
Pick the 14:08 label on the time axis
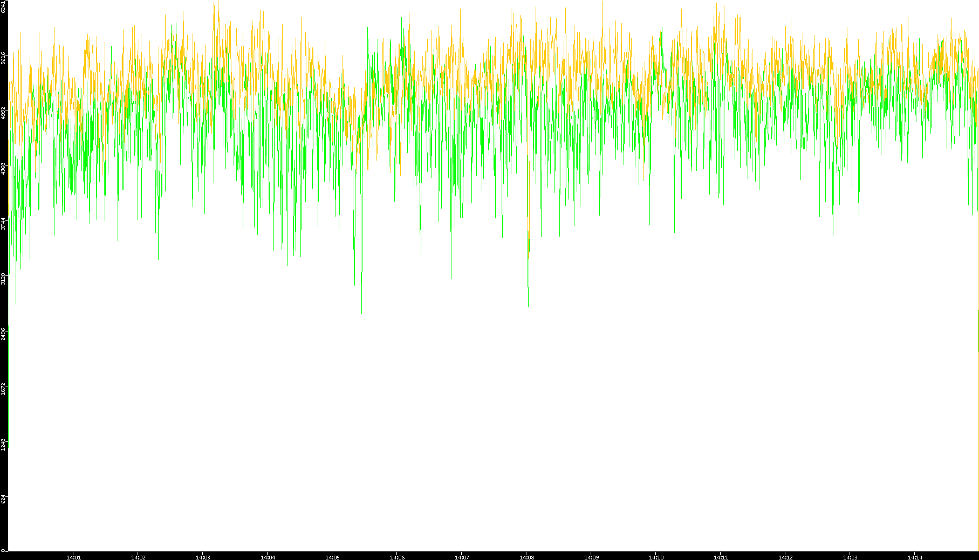pos(526,557)
